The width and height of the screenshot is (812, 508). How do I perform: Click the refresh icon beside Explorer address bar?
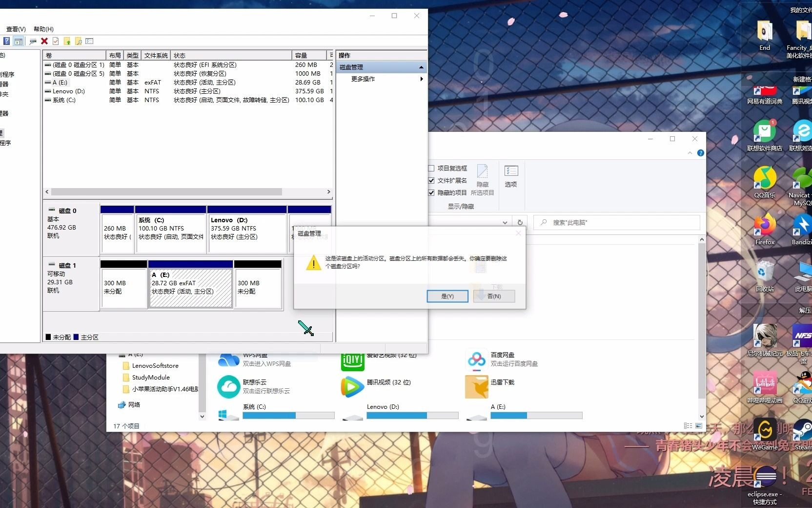click(520, 222)
